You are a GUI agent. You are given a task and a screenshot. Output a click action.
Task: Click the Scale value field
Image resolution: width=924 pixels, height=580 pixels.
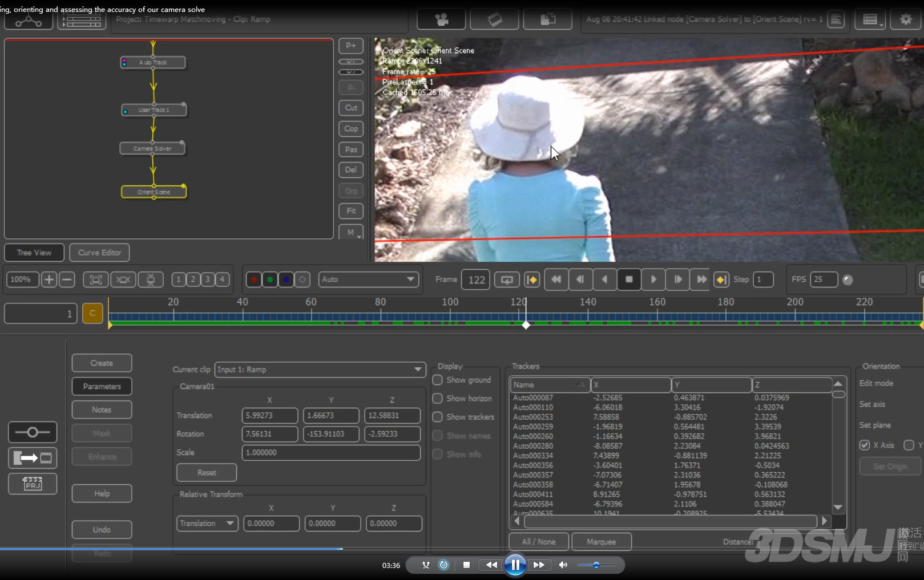[331, 452]
